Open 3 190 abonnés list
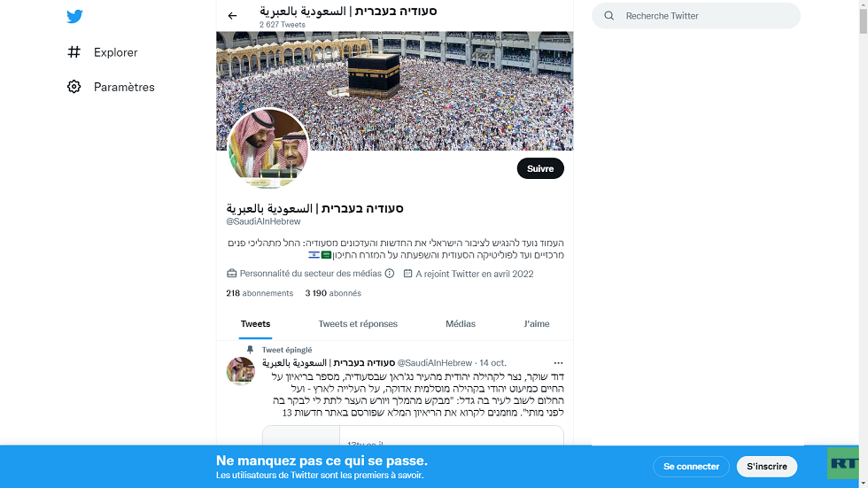The image size is (868, 488). [x=333, y=293]
